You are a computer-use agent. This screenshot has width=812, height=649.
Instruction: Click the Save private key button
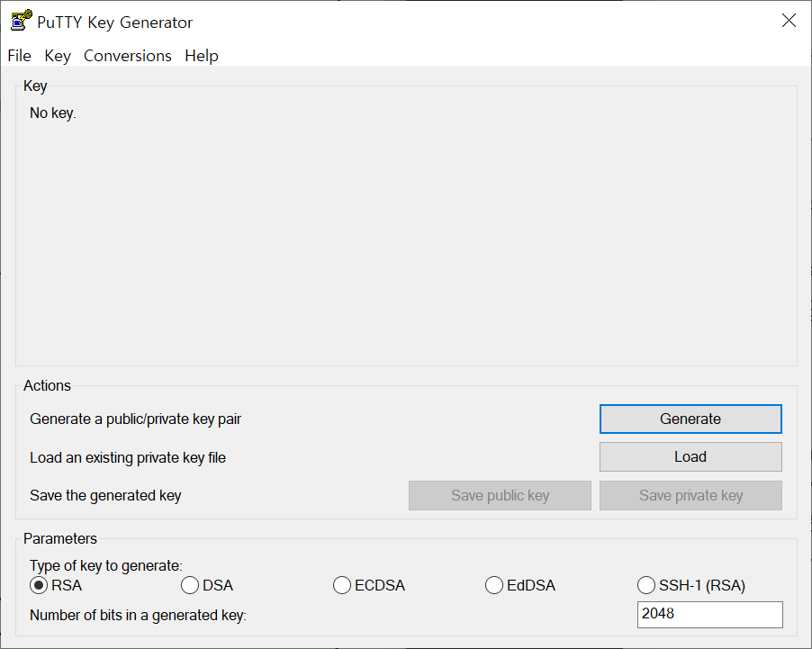[690, 495]
